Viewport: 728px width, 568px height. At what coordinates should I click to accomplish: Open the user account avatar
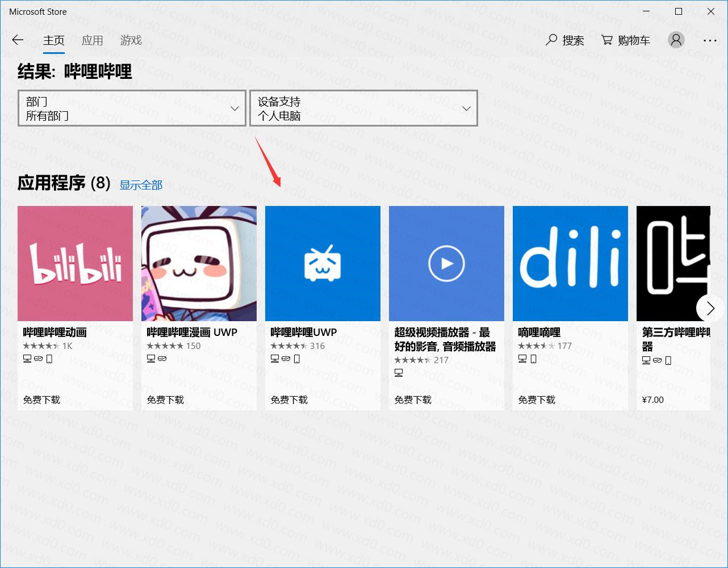tap(676, 40)
